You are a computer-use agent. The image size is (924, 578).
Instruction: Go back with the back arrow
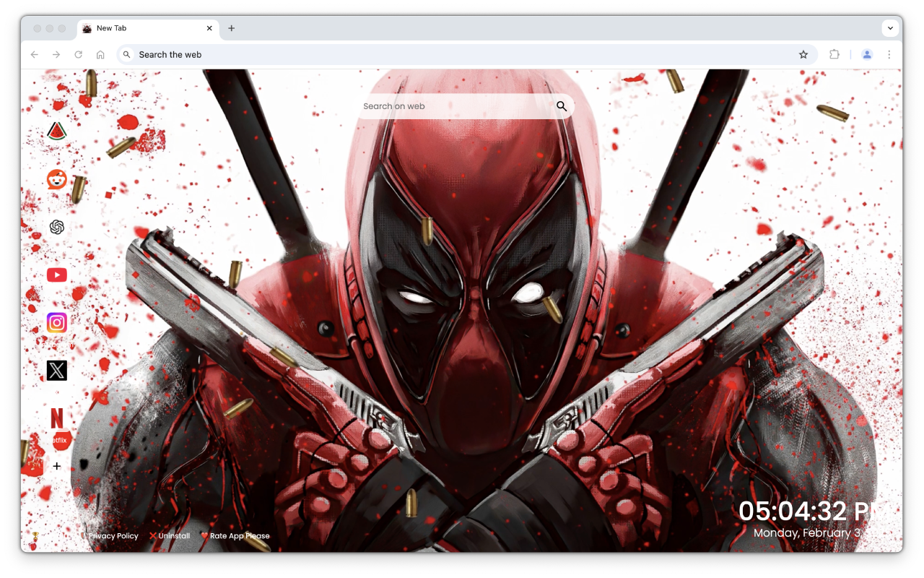point(35,55)
